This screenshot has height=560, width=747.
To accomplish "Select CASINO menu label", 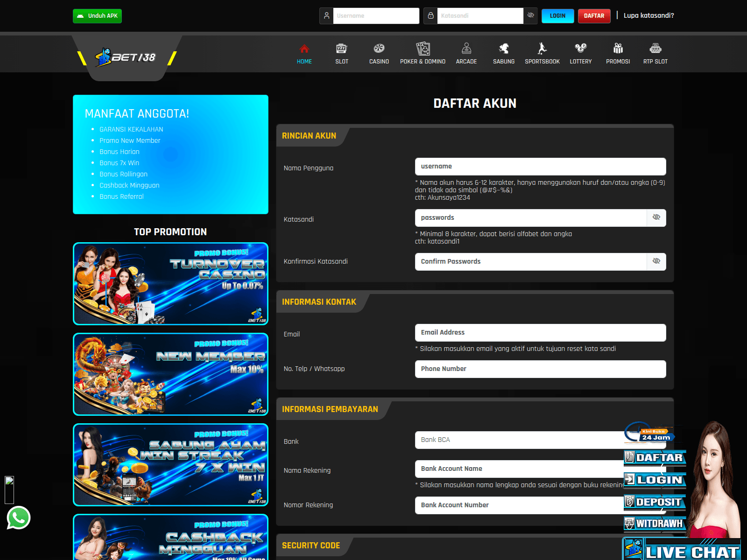I will [x=379, y=62].
